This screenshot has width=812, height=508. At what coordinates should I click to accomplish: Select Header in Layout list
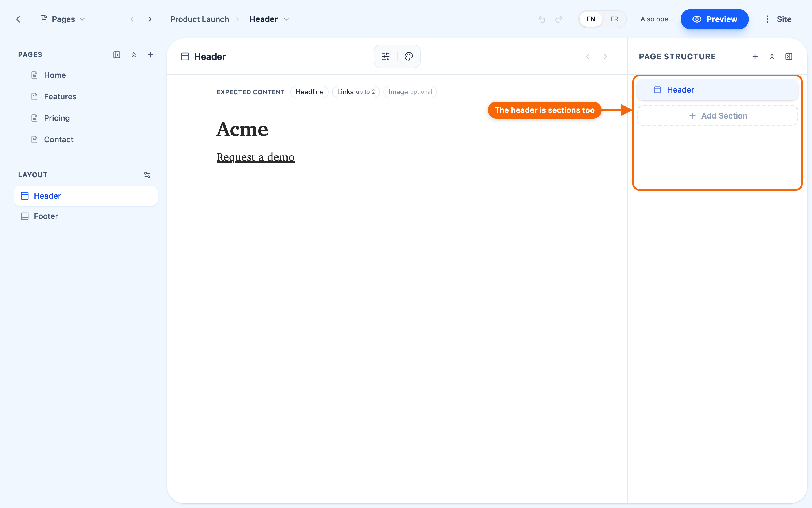pos(85,196)
